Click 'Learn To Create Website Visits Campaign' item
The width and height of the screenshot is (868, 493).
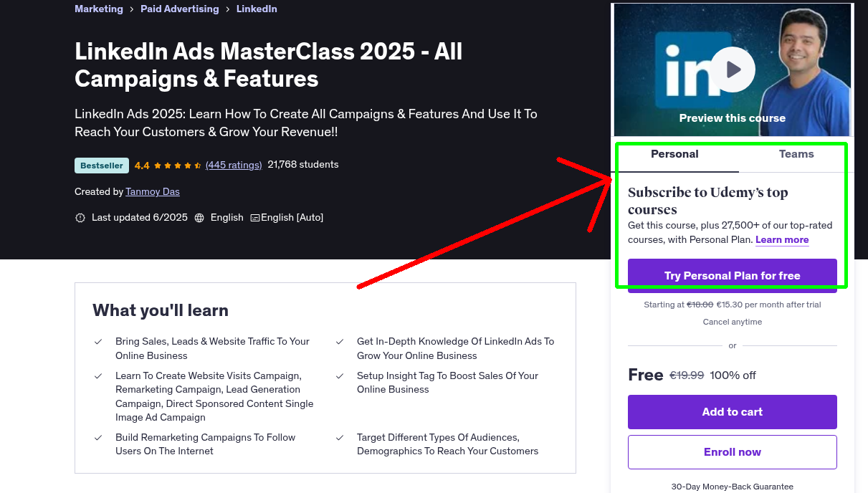[214, 396]
